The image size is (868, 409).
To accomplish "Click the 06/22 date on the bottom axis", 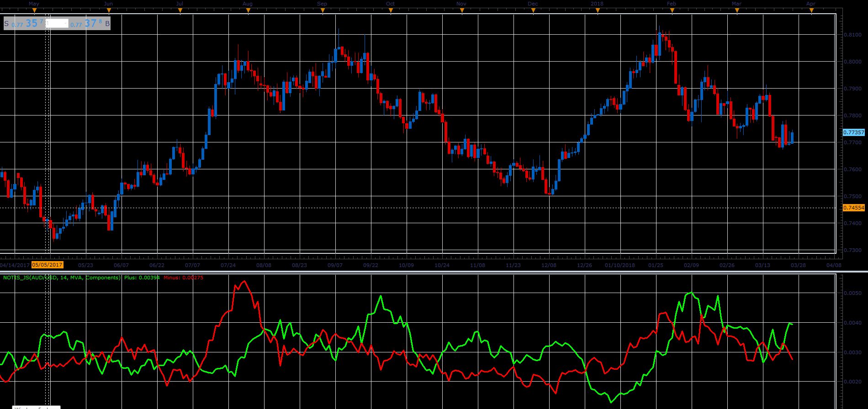I will pyautogui.click(x=157, y=265).
